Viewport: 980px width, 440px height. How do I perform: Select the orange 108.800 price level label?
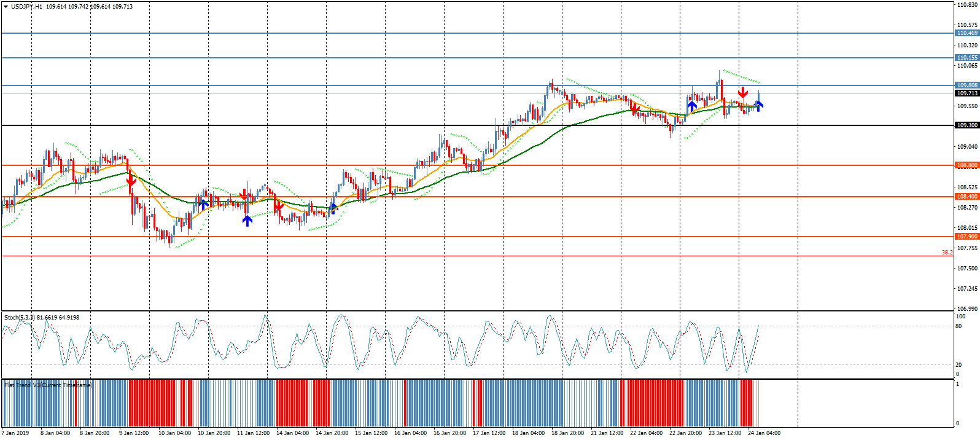tap(967, 165)
